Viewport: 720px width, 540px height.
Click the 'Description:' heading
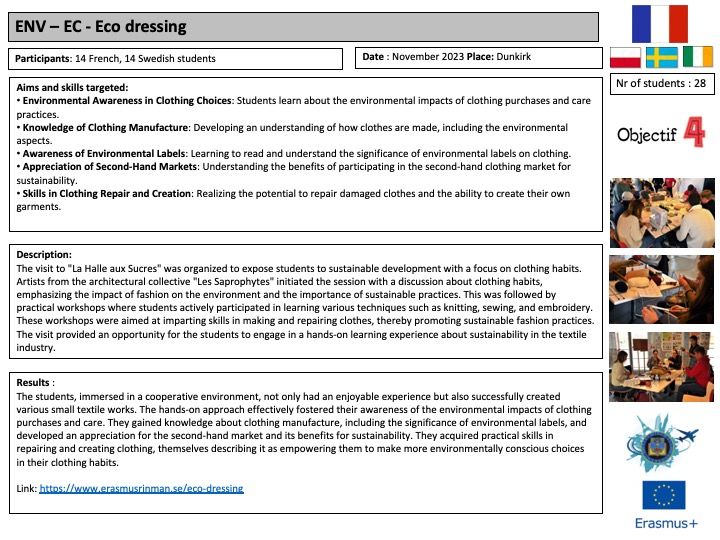pyautogui.click(x=44, y=254)
